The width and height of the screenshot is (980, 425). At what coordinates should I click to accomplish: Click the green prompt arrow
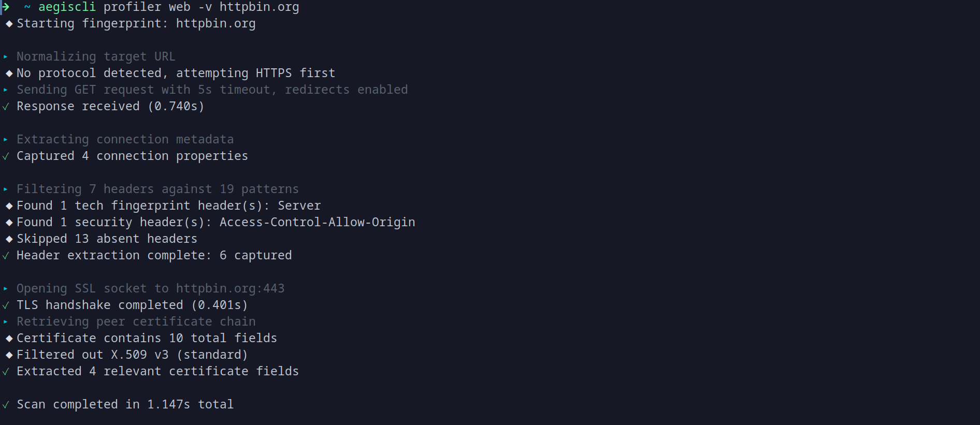[x=6, y=7]
